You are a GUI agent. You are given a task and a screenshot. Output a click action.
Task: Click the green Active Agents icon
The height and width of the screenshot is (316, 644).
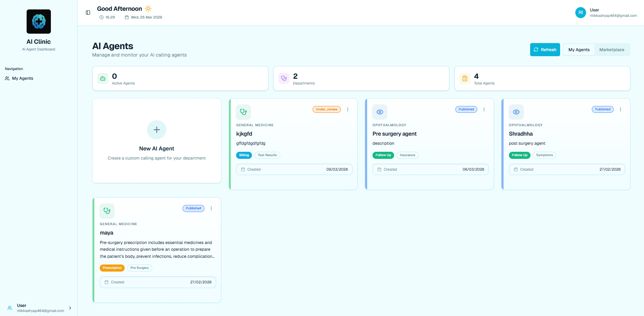102,78
